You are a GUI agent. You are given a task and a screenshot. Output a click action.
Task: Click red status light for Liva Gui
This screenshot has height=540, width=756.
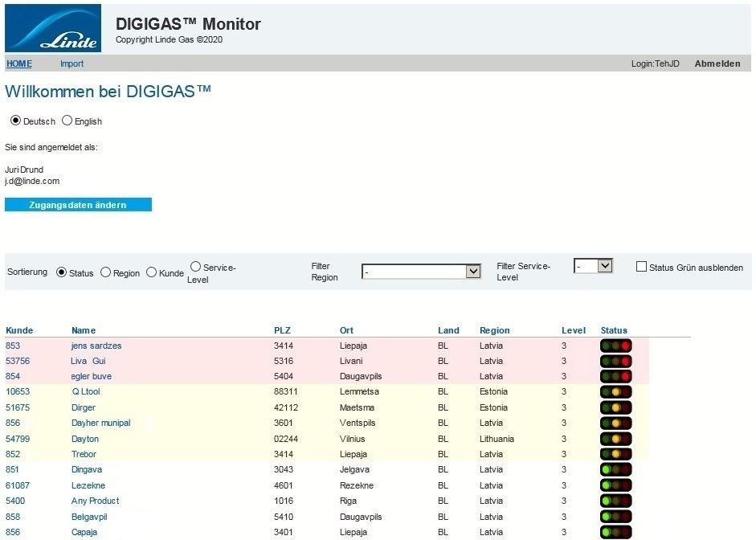pyautogui.click(x=625, y=362)
